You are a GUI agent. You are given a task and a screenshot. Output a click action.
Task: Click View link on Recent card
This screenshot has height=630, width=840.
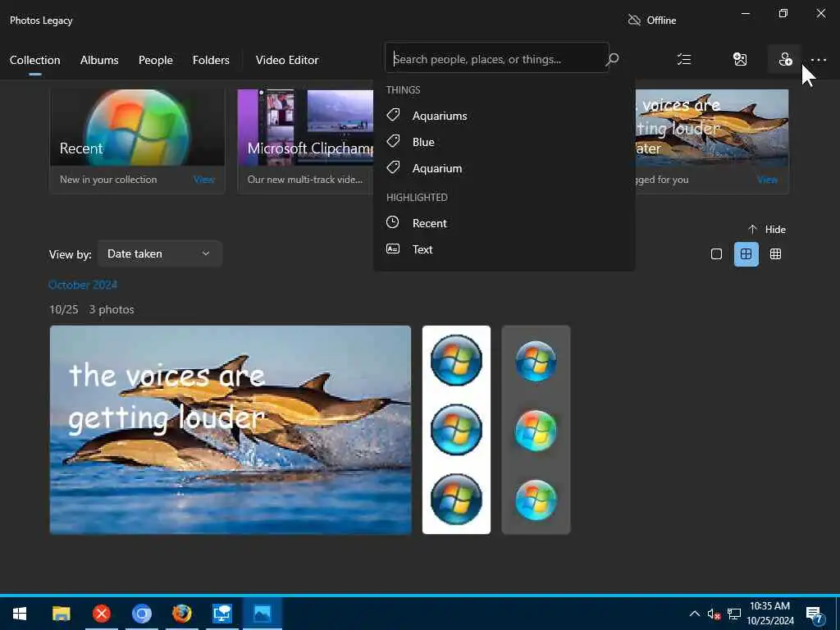coord(204,180)
